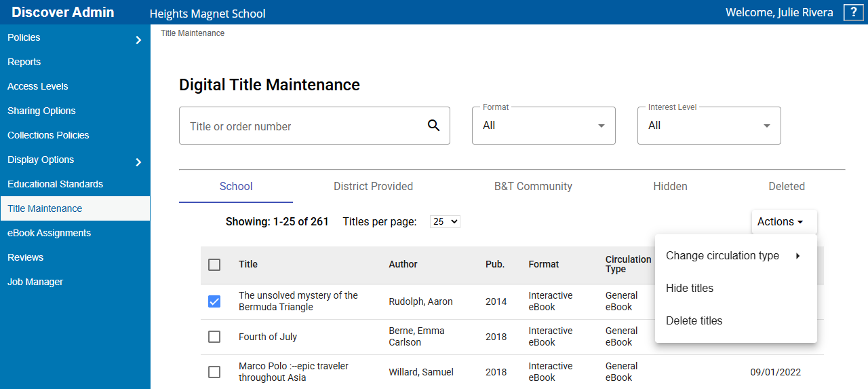868x389 pixels.
Task: Click the Format column header
Action: pyautogui.click(x=544, y=264)
